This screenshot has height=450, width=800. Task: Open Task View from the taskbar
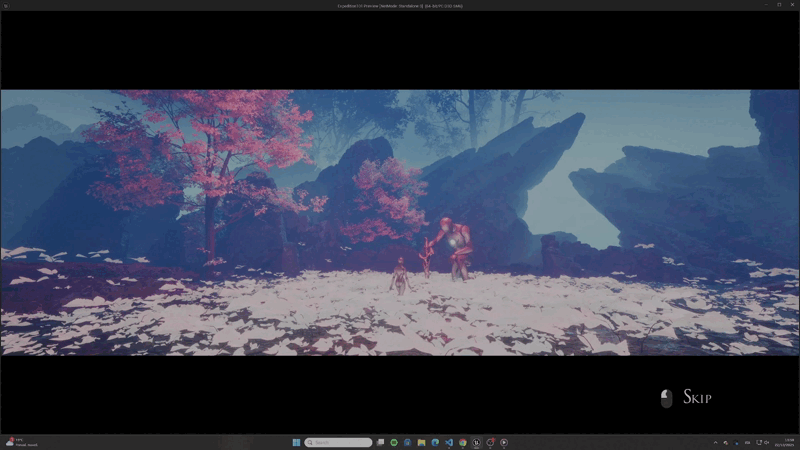point(380,442)
